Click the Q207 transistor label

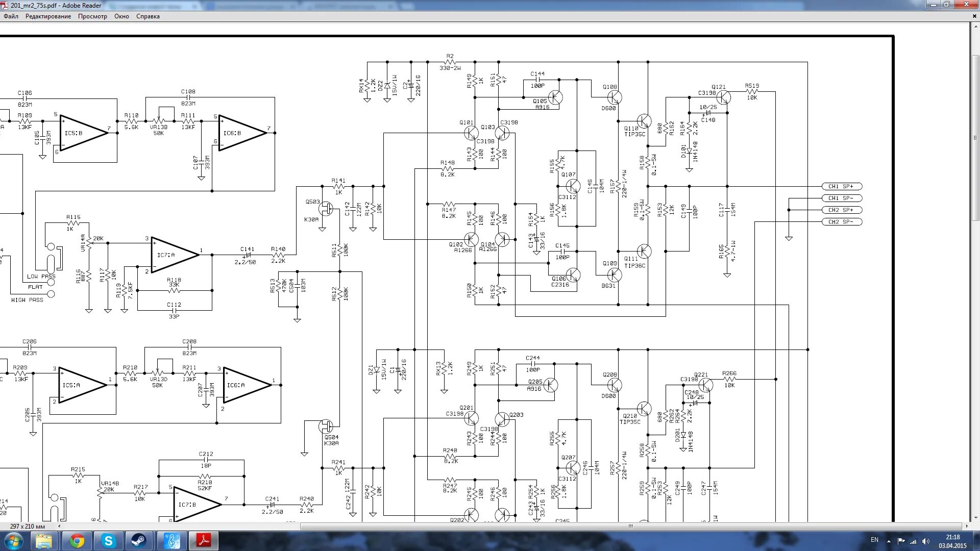(569, 458)
